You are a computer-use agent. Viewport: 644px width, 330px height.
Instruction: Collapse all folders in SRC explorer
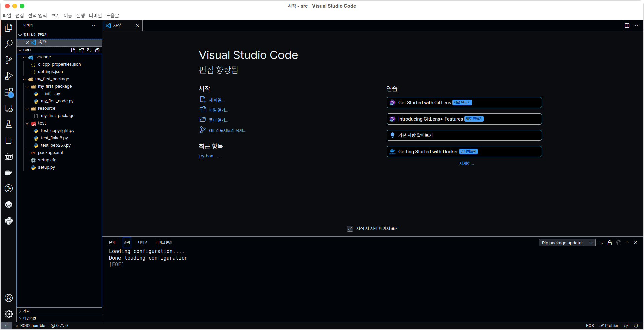97,50
